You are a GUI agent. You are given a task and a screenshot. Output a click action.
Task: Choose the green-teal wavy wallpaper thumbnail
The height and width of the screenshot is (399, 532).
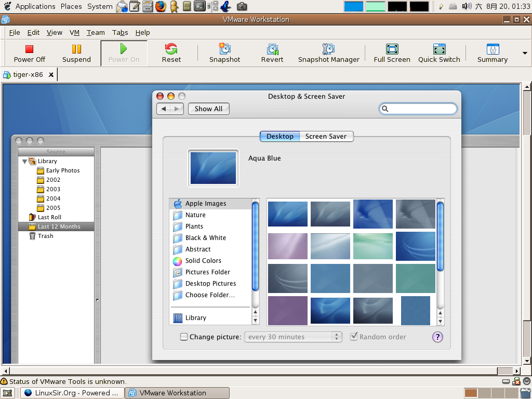tap(373, 246)
